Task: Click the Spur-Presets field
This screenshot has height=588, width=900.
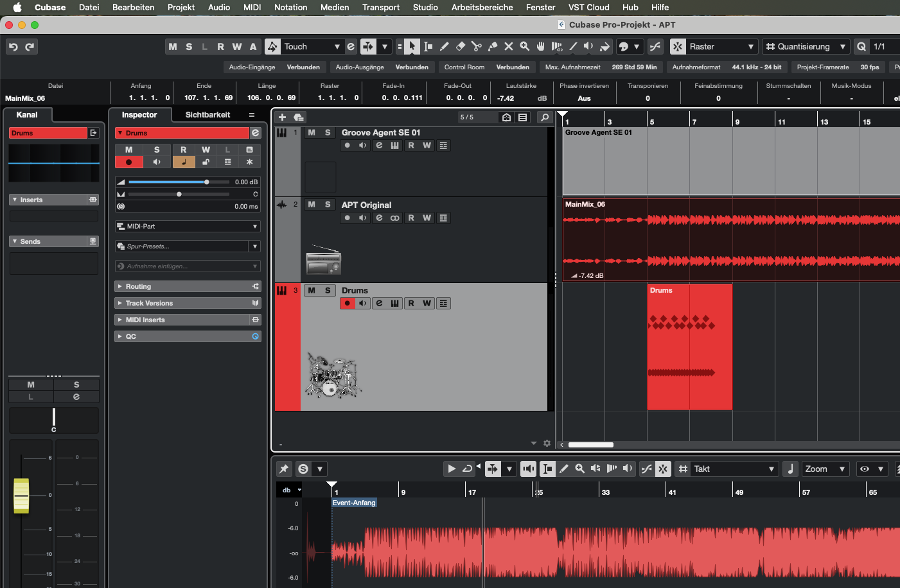Action: tap(182, 246)
